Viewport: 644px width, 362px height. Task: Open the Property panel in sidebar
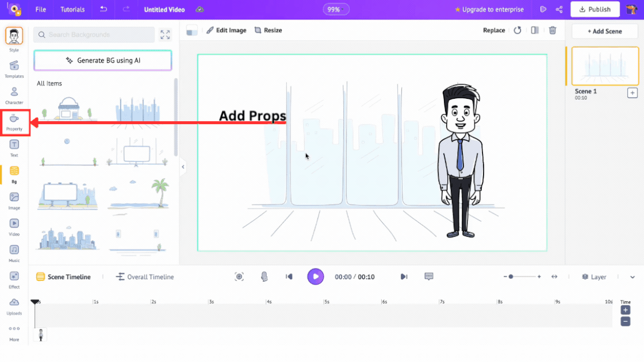tap(14, 121)
